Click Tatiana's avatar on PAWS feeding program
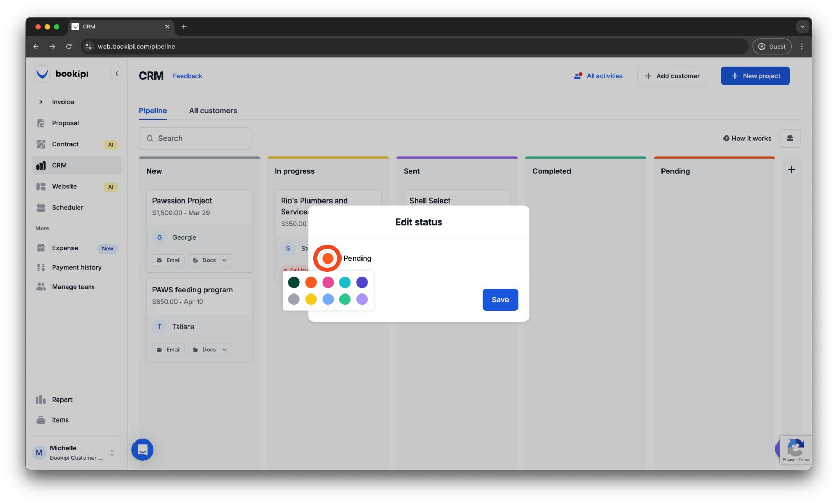 click(x=159, y=327)
